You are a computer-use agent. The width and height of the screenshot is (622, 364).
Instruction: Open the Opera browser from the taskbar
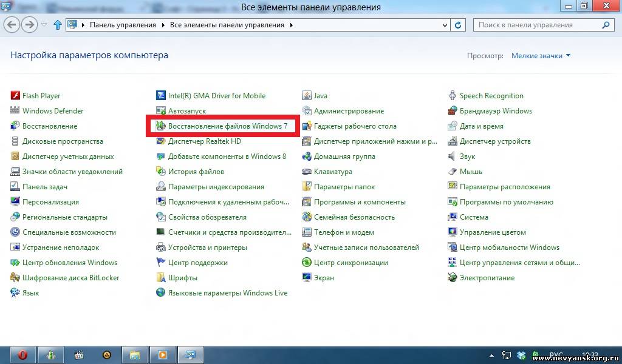coord(22,355)
